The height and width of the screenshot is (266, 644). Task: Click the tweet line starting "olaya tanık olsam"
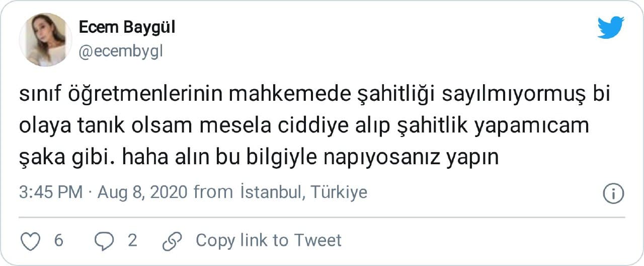click(304, 126)
